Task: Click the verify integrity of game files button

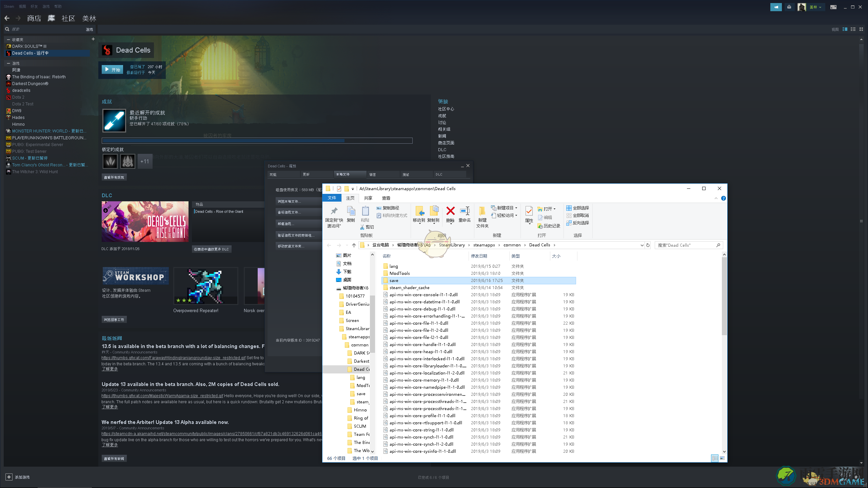Action: 298,235
